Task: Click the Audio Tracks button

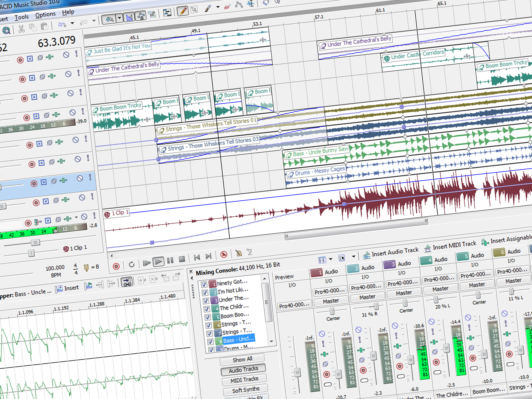Action: tap(243, 369)
